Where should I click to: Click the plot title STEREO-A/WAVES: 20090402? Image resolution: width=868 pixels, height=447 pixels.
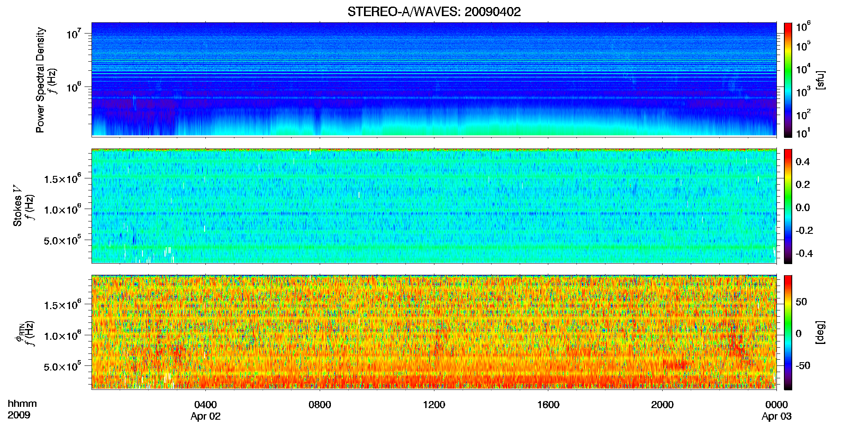[x=434, y=12]
